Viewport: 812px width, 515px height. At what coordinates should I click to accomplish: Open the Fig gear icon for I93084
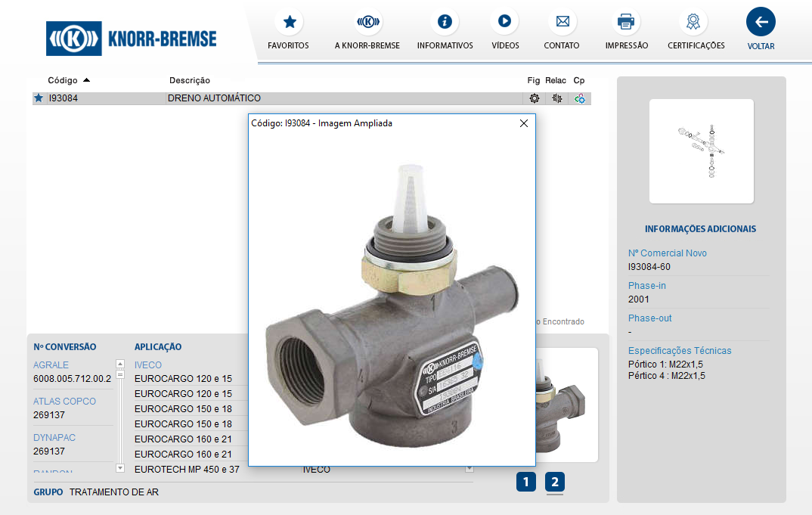(535, 98)
